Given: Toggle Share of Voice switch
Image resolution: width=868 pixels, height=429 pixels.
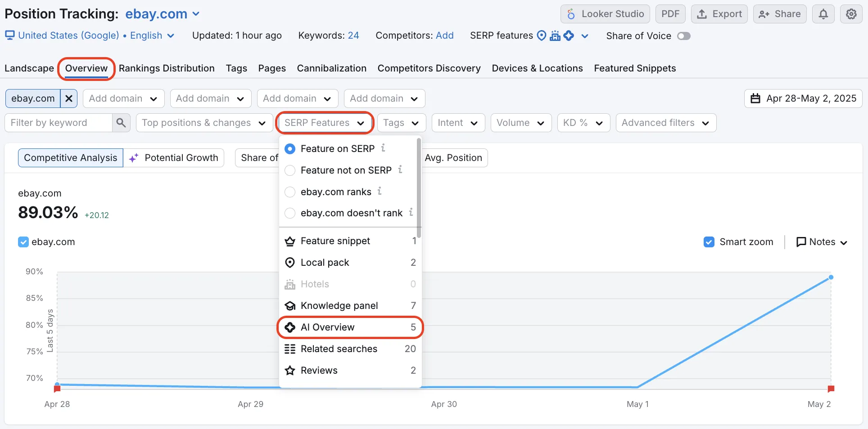Looking at the screenshot, I should [x=683, y=36].
